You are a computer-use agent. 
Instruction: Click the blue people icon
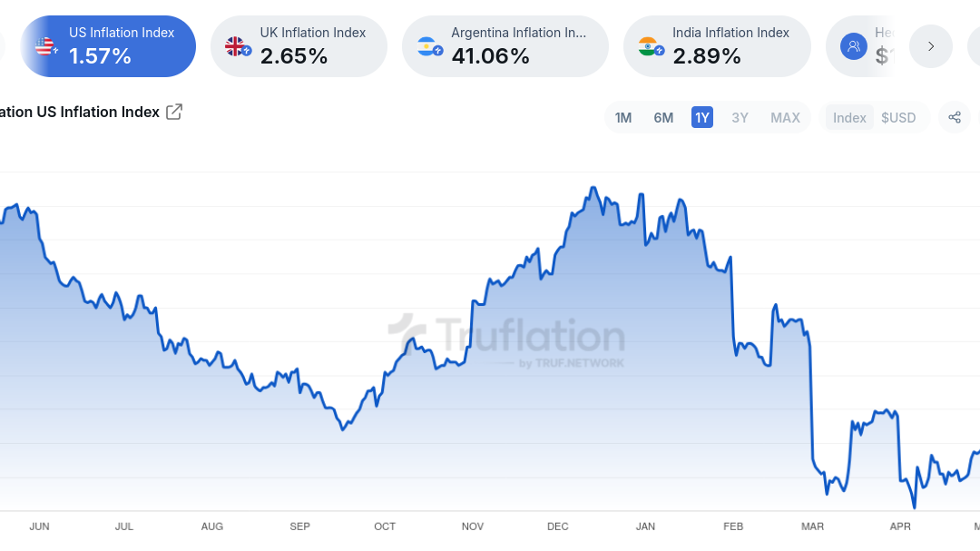coord(853,46)
